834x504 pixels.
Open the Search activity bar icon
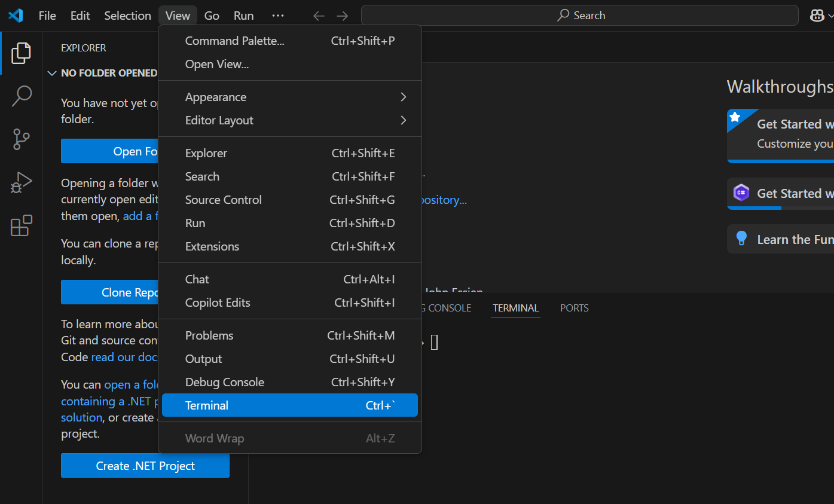pos(21,96)
